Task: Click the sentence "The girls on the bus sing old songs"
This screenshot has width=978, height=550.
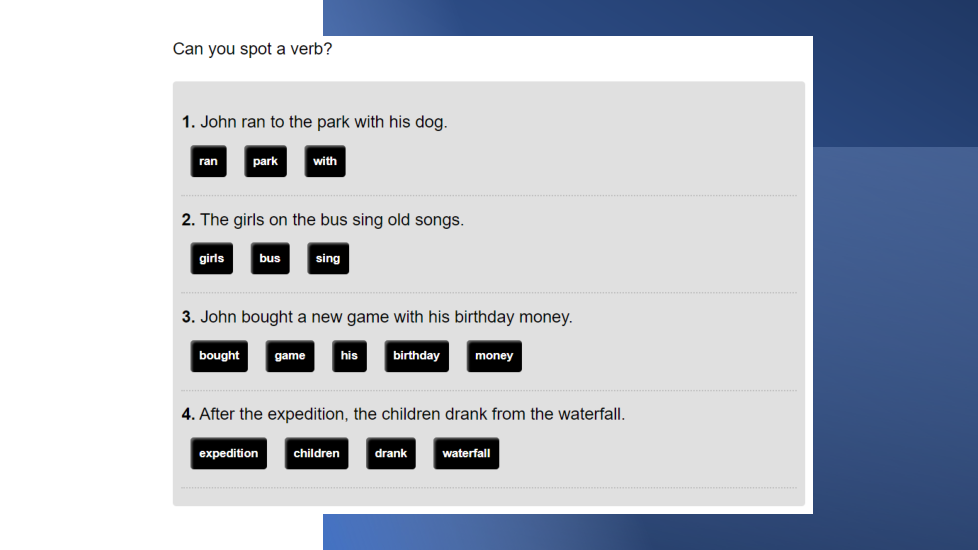Action: (331, 220)
